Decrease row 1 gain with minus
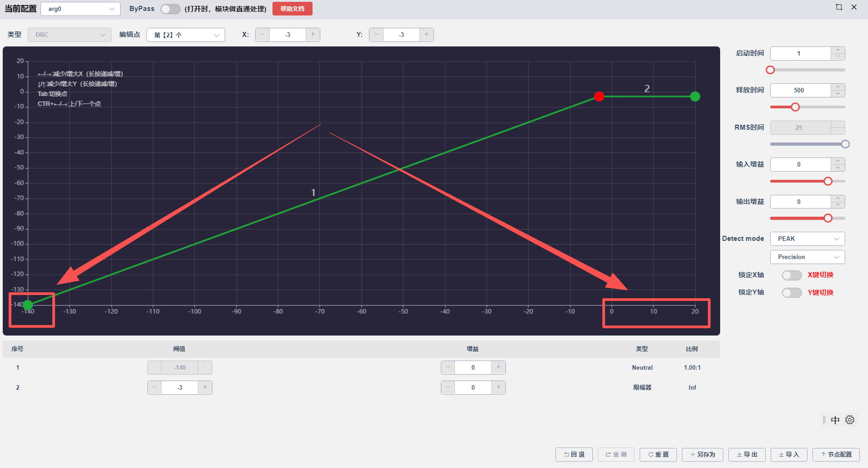Image resolution: width=868 pixels, height=468 pixels. click(x=448, y=367)
